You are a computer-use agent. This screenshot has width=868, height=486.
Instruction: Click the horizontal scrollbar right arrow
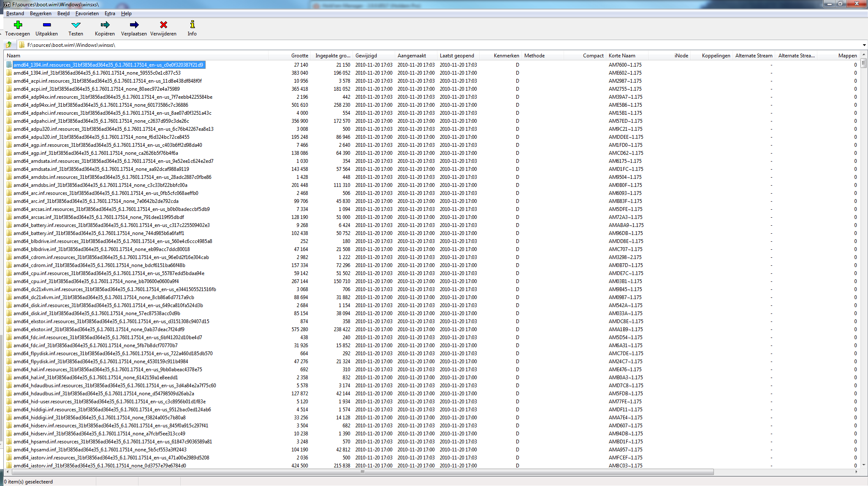pyautogui.click(x=856, y=472)
